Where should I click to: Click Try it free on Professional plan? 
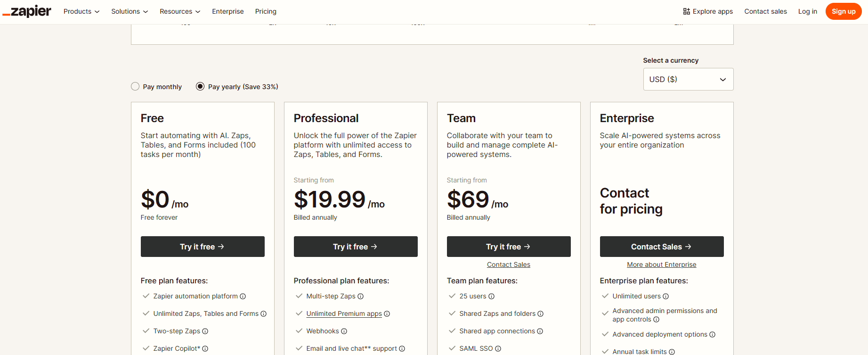[x=356, y=247]
